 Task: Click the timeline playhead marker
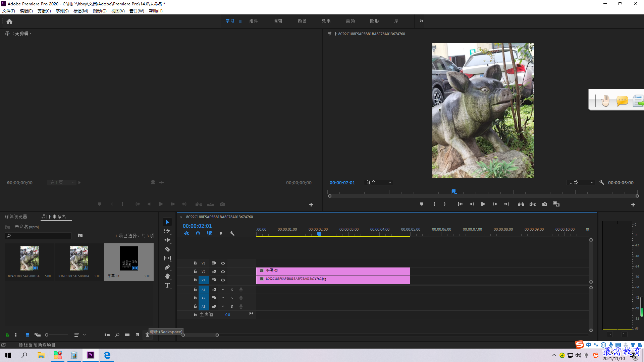(319, 234)
